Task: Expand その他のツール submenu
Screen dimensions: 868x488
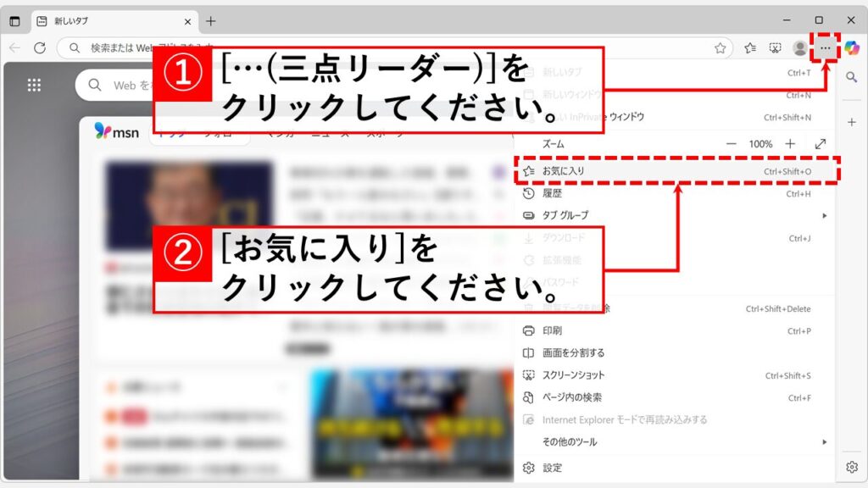Action: pyautogui.click(x=674, y=442)
